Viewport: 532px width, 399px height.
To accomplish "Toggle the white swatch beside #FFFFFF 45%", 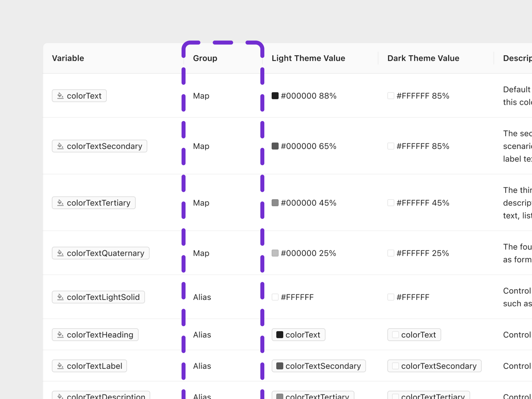I will 390,203.
